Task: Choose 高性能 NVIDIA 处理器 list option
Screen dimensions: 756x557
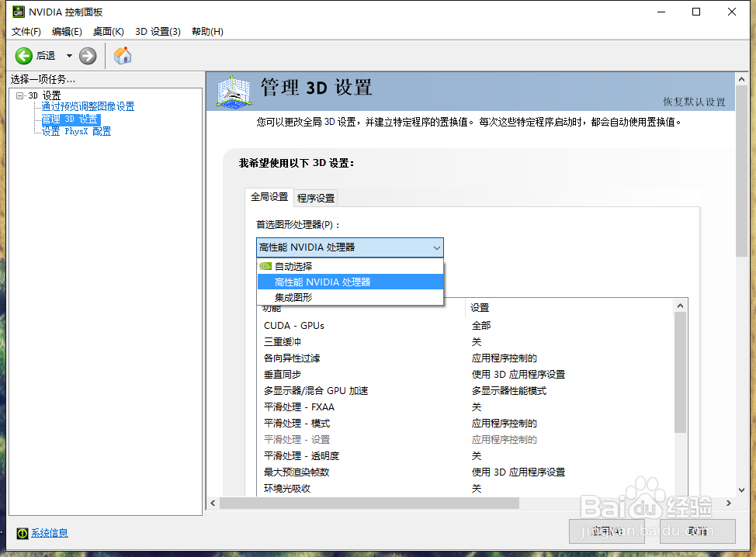Action: pyautogui.click(x=350, y=282)
